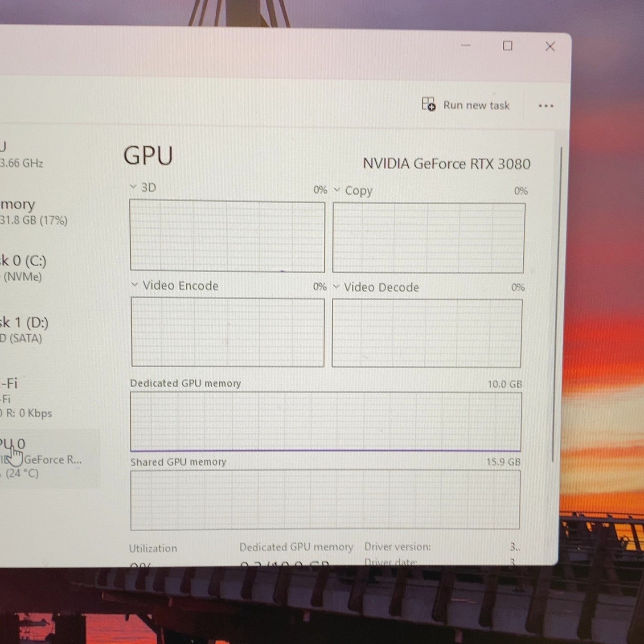The width and height of the screenshot is (644, 644).
Task: Open the Video Encode engine dropdown
Action: click(x=135, y=285)
